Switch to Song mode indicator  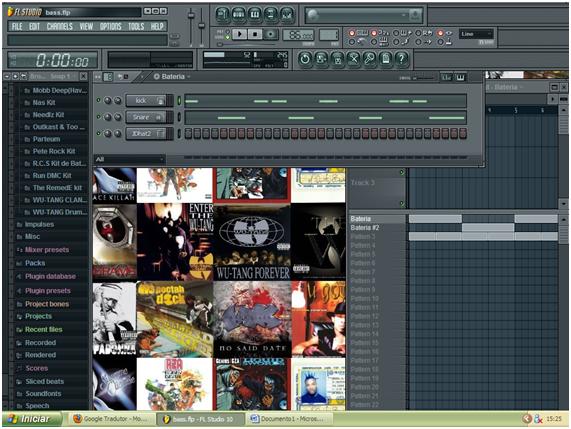(228, 37)
